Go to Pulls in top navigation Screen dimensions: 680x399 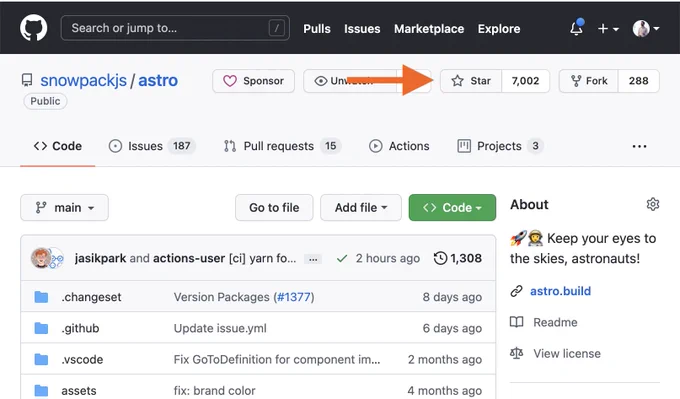[x=317, y=29]
